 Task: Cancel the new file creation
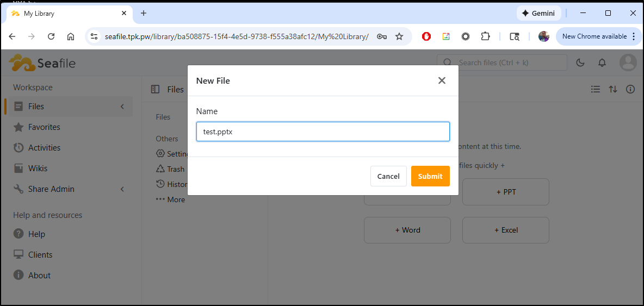(388, 176)
